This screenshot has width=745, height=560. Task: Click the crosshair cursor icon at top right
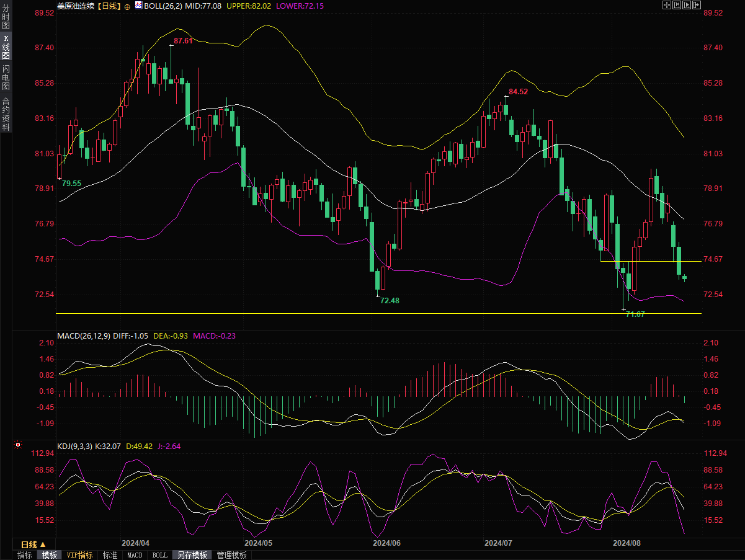point(667,6)
